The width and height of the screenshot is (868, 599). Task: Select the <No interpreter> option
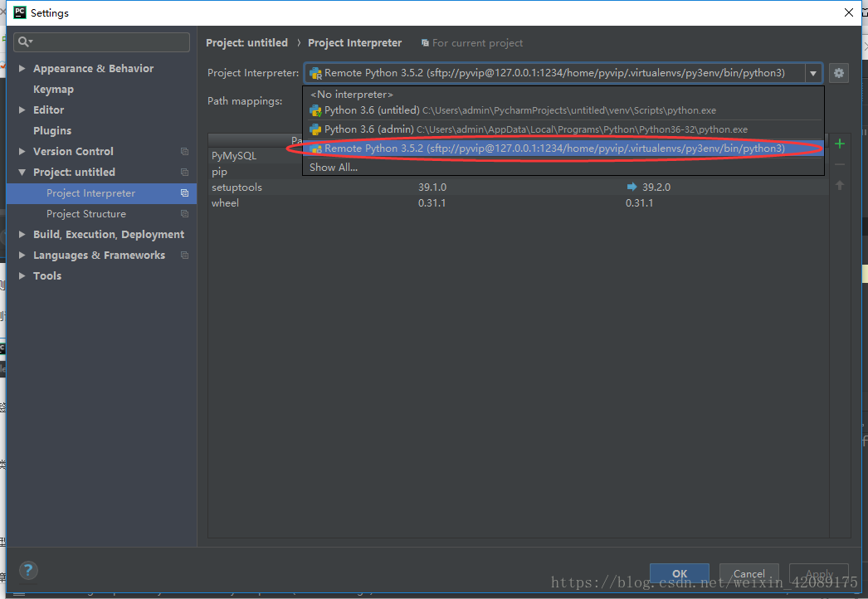563,94
